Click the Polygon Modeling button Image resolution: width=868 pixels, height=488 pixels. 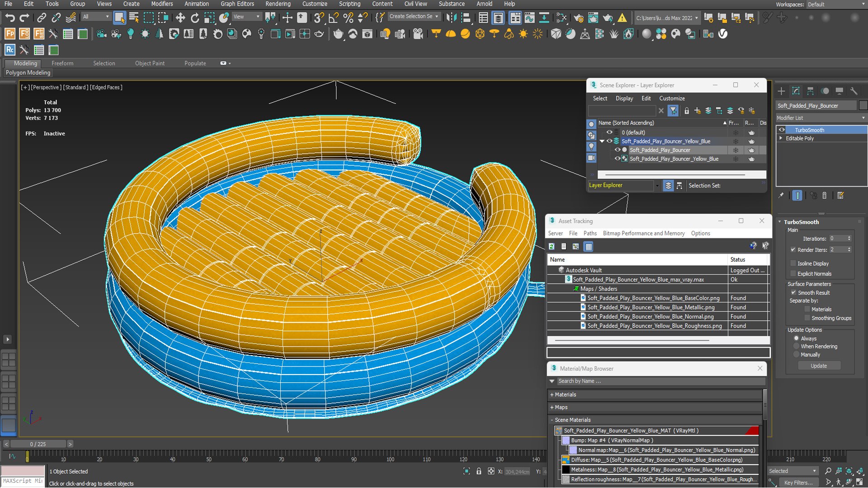click(28, 72)
